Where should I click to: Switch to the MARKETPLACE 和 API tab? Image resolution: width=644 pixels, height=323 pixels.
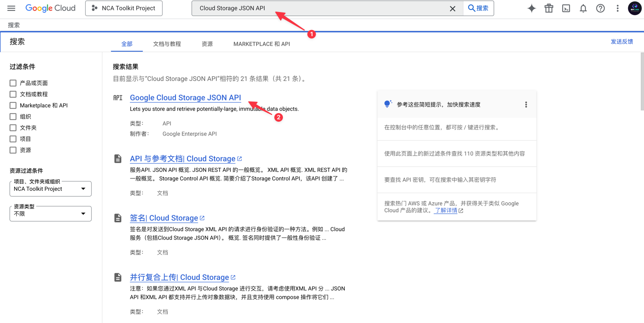(x=261, y=43)
